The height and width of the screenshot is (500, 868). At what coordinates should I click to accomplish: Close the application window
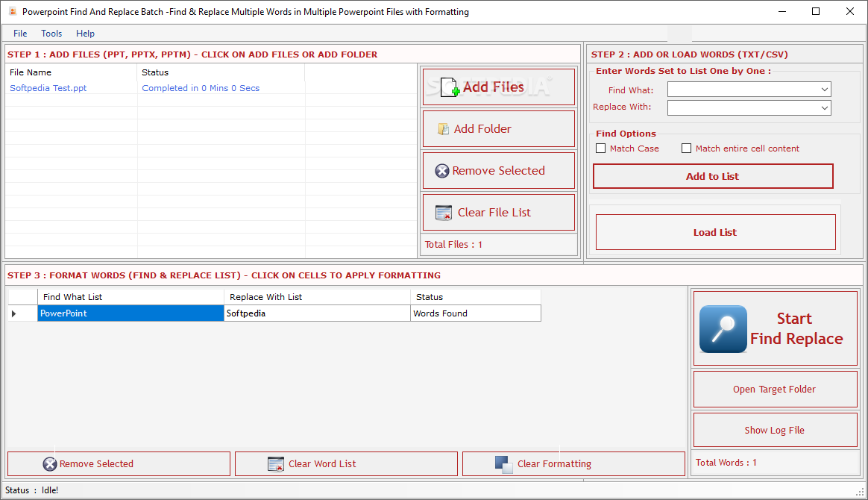point(850,12)
